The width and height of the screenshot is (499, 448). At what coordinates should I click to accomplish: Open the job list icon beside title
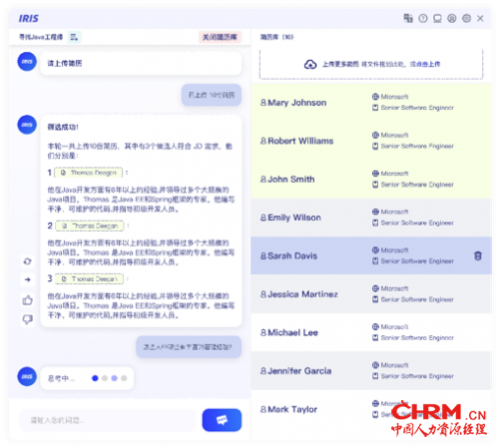point(74,37)
